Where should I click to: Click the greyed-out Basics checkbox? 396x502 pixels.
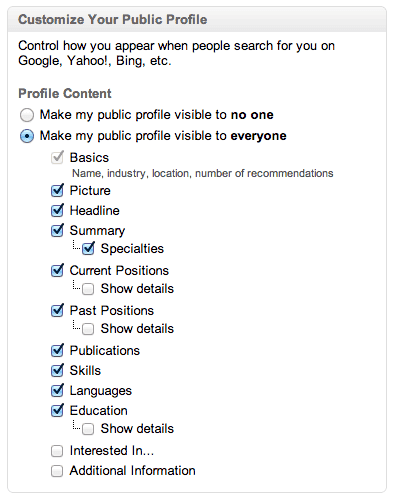(x=57, y=157)
